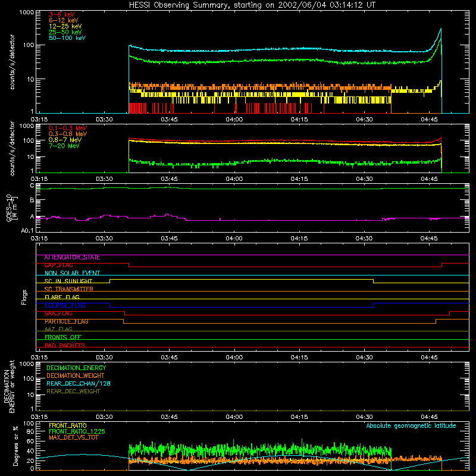Click the ECLIPSE_FLAG step-up transition near 04:32

click(x=374, y=305)
